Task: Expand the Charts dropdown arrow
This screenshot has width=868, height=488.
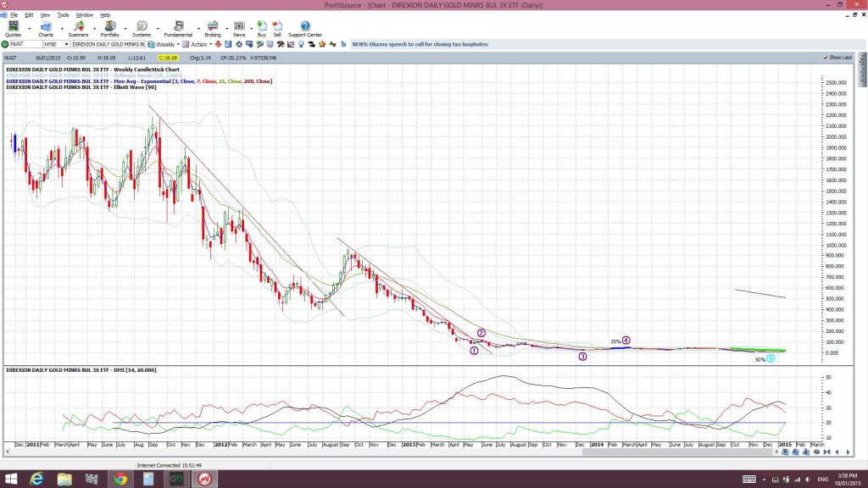Action: pos(61,28)
